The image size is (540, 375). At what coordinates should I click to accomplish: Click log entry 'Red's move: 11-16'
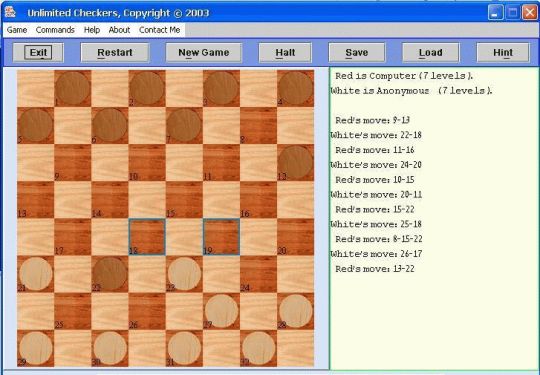(x=375, y=150)
